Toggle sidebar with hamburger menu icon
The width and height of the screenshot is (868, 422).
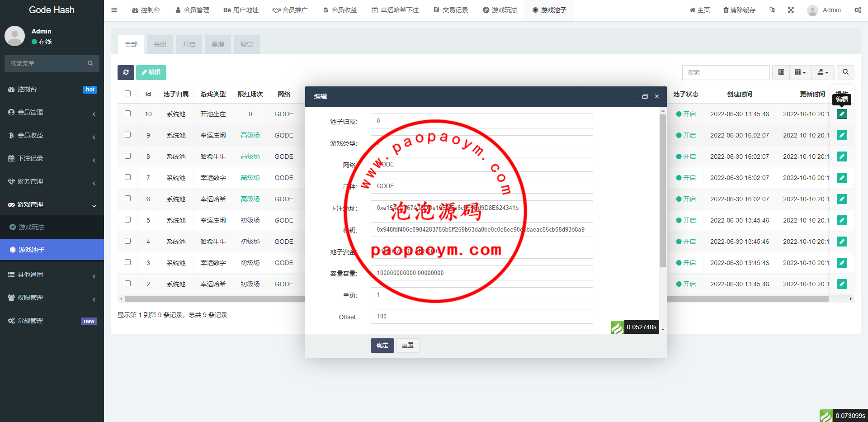point(114,10)
